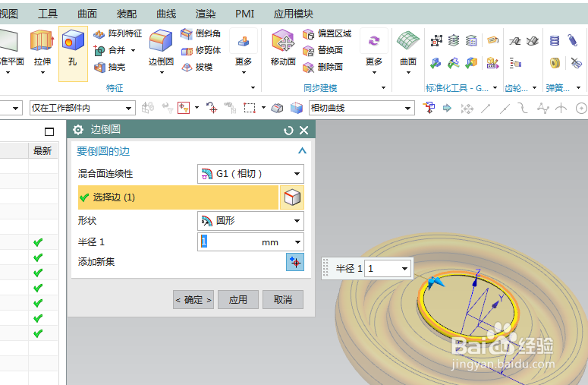
Task: Confirm with the 确定 button
Action: pyautogui.click(x=193, y=299)
